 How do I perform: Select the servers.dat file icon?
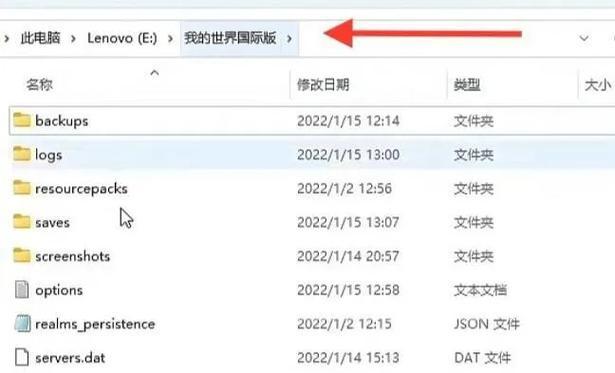pos(22,357)
